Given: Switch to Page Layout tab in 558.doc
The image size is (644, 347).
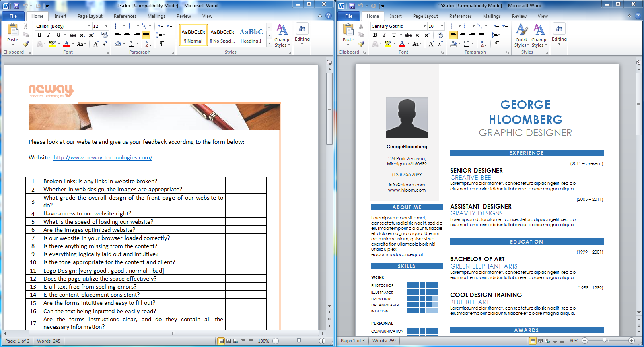Looking at the screenshot, I should click(425, 16).
